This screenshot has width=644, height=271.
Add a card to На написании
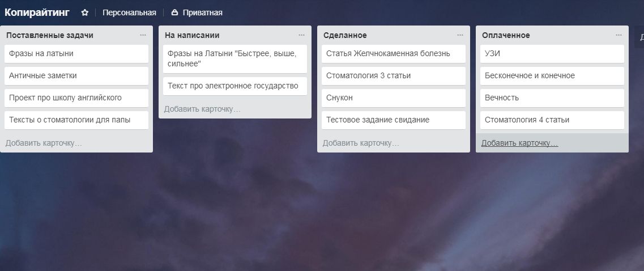(202, 109)
